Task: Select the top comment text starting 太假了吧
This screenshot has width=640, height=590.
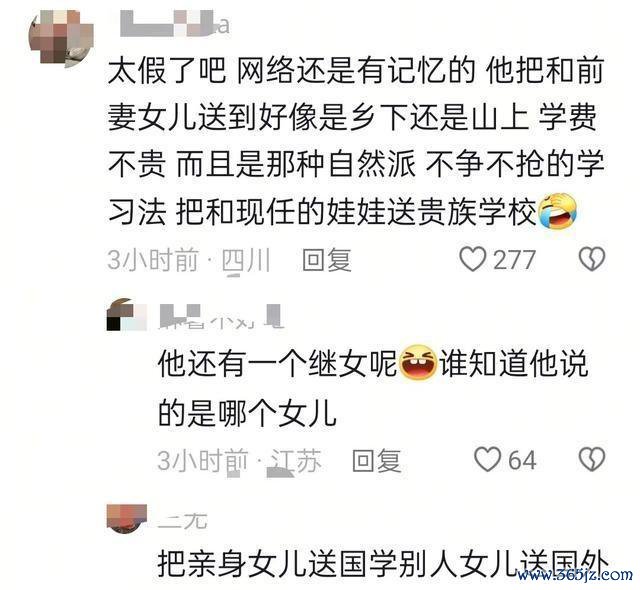Action: pos(356,141)
